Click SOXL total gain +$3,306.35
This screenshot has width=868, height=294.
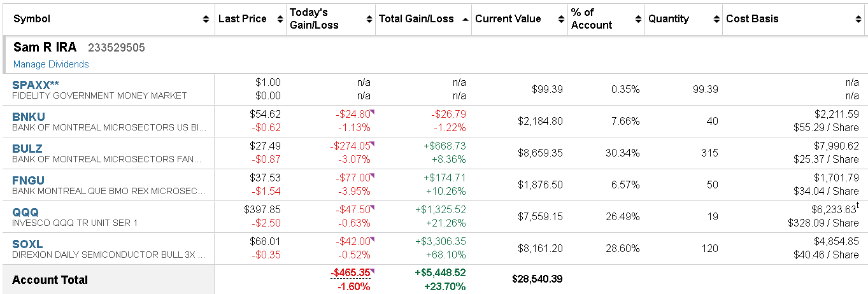pyautogui.click(x=441, y=241)
